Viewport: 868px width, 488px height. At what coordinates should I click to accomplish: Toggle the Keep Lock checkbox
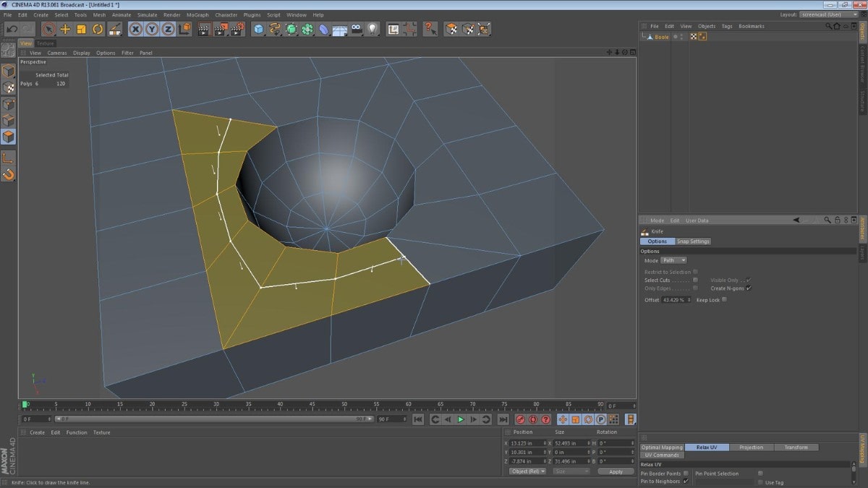(x=724, y=299)
